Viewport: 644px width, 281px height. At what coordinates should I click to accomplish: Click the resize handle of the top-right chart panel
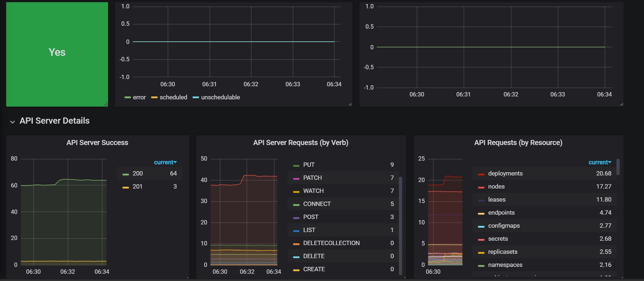622,104
